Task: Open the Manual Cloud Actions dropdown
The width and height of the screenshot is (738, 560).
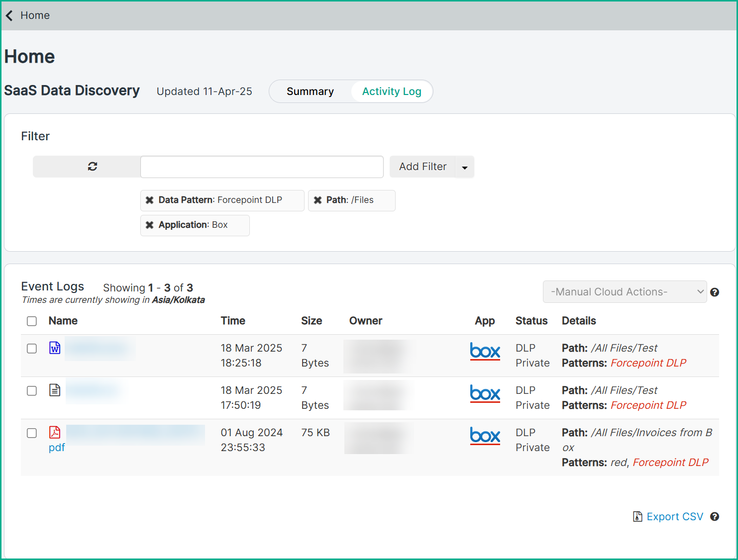Action: click(x=625, y=292)
